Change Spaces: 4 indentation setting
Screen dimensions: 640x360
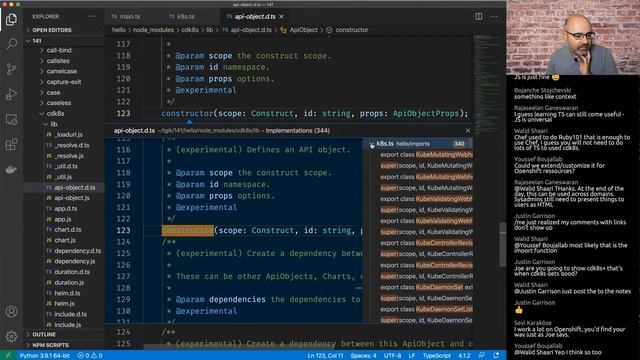tap(364, 356)
